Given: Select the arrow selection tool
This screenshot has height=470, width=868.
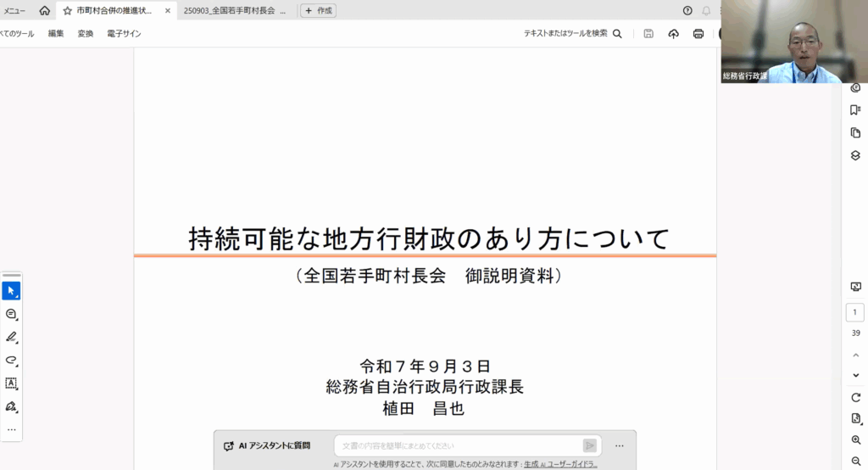Looking at the screenshot, I should [x=11, y=291].
